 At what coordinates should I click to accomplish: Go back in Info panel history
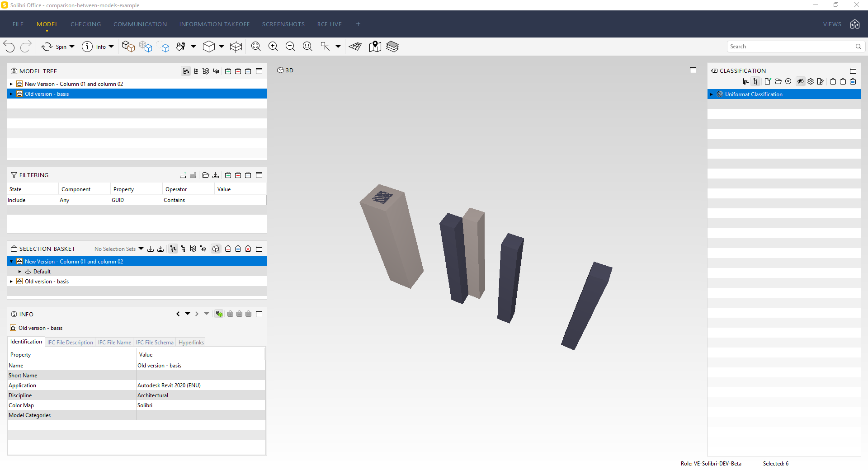[x=178, y=314]
